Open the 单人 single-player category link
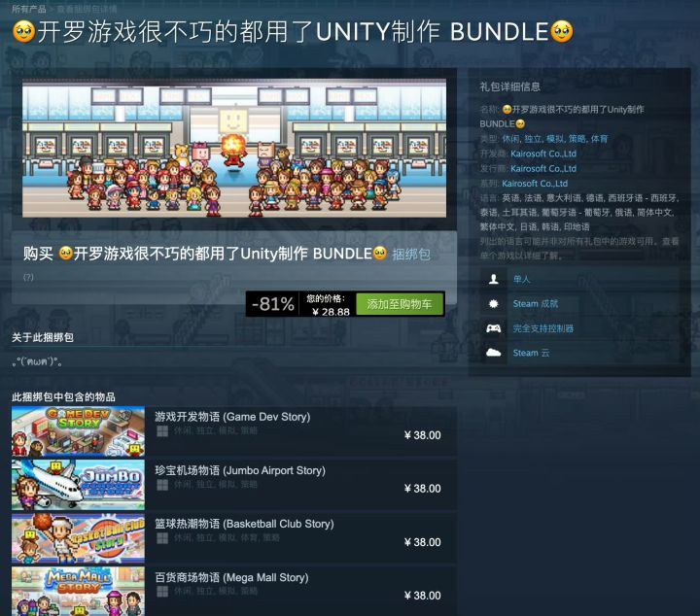700x616 pixels. coord(521,279)
